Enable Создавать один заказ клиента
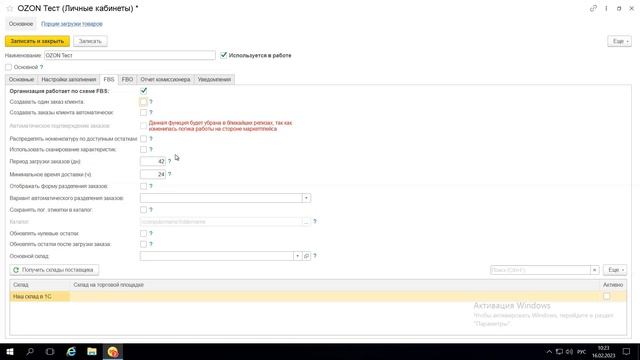This screenshot has height=360, width=640. [x=143, y=102]
